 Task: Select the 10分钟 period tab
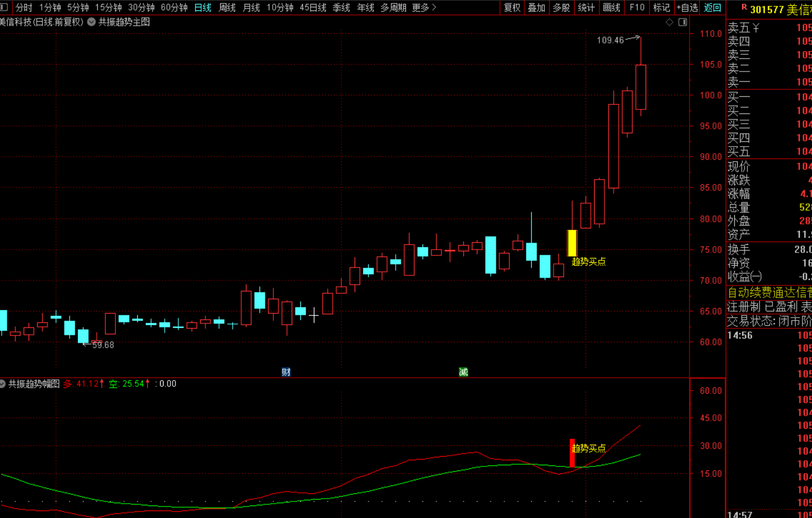(280, 7)
